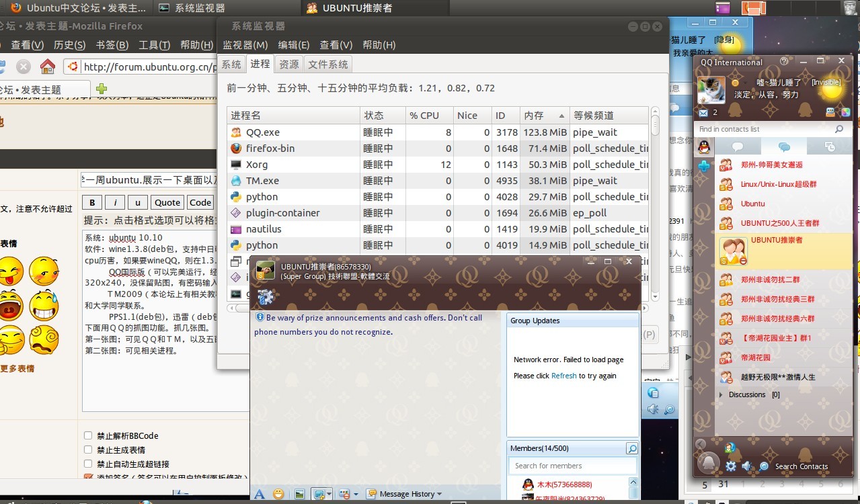The height and width of the screenshot is (504, 860).
Task: Click the screen capture icon in the chat toolbar
Action: [x=319, y=494]
